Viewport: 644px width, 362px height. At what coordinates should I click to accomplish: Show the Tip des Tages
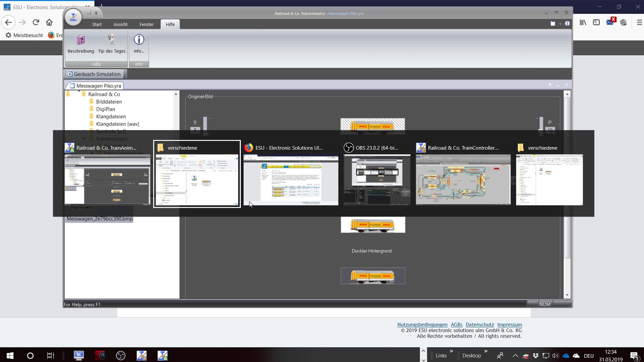[112, 43]
